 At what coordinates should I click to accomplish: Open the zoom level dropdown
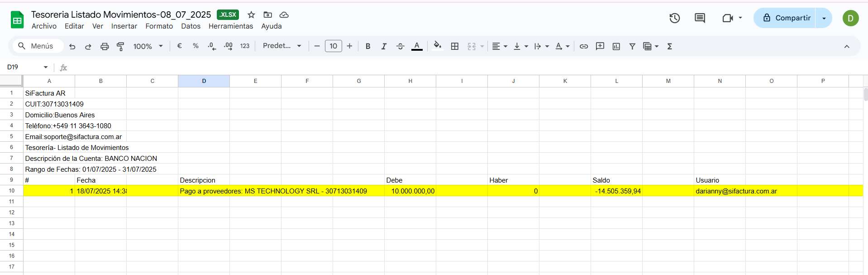point(148,46)
